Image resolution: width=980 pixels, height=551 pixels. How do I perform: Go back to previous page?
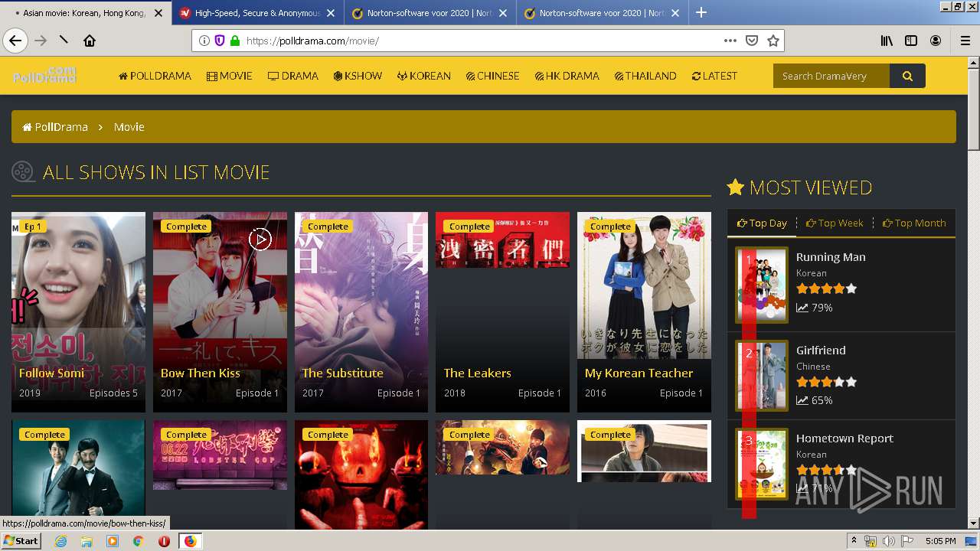coord(15,41)
